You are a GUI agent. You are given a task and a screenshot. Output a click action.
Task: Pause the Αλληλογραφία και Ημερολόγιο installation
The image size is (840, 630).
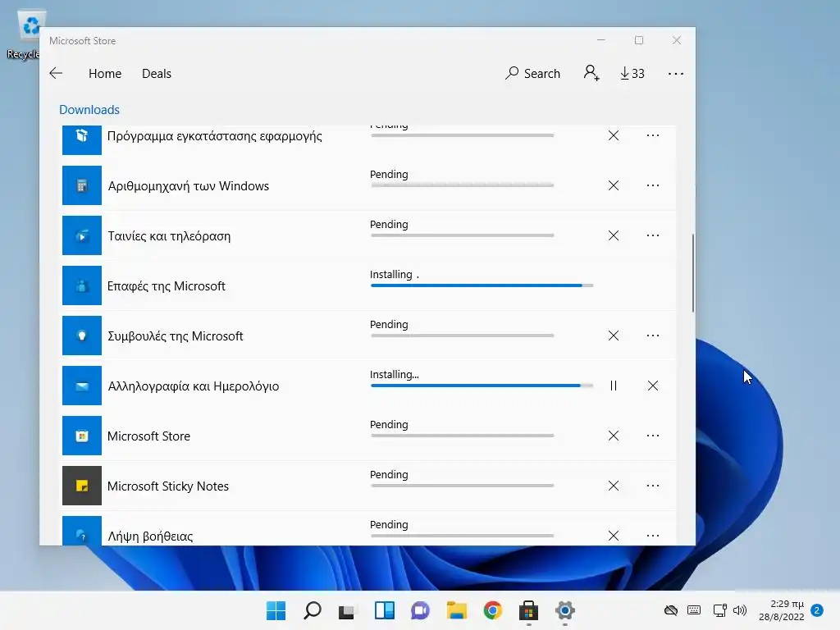614,386
